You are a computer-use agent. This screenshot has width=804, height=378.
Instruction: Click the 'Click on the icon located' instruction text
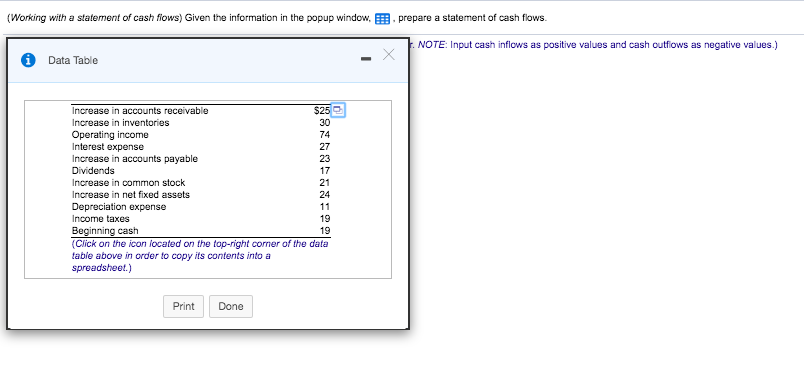200,256
